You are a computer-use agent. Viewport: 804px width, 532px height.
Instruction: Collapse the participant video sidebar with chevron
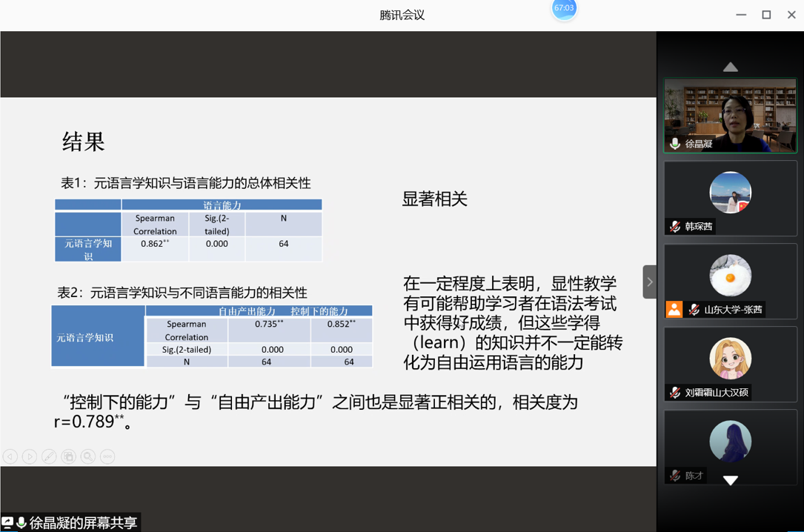pos(649,282)
